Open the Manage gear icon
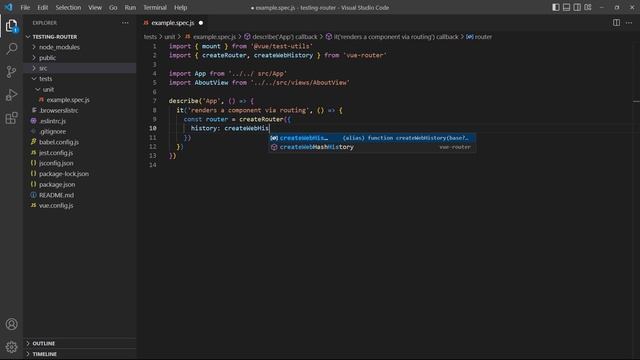Viewport: 640px width, 360px height. 11,347
